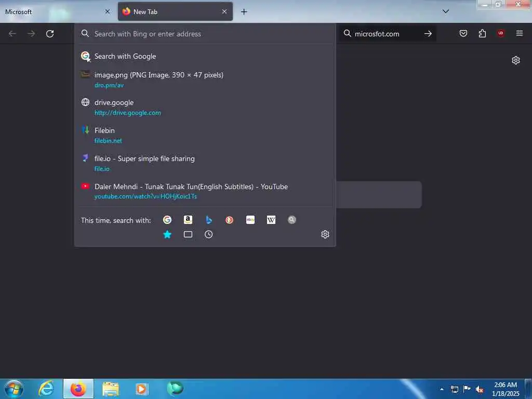Open the Pocket save icon

[x=463, y=33]
